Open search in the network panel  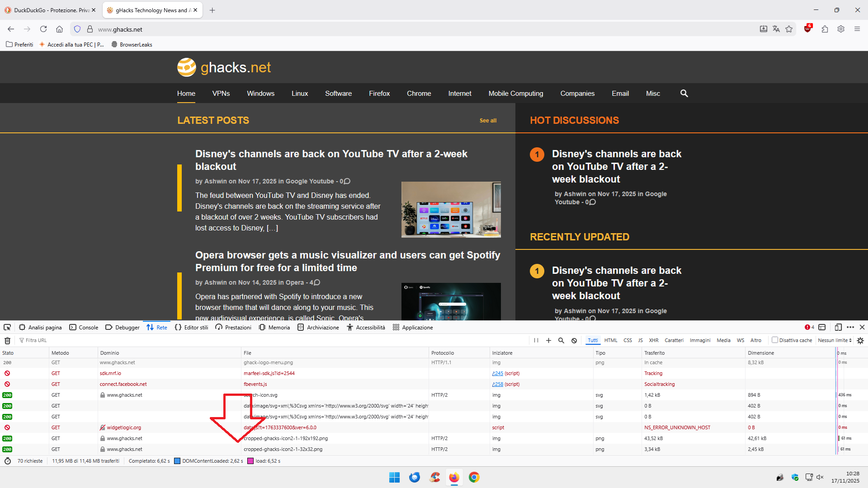[x=561, y=340]
